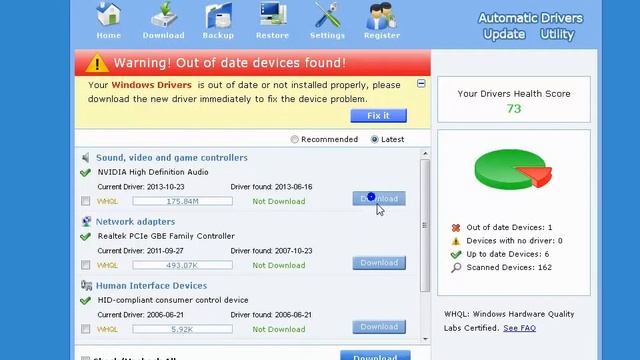
Task: Click the Windows Drivers red text
Action: click(151, 85)
